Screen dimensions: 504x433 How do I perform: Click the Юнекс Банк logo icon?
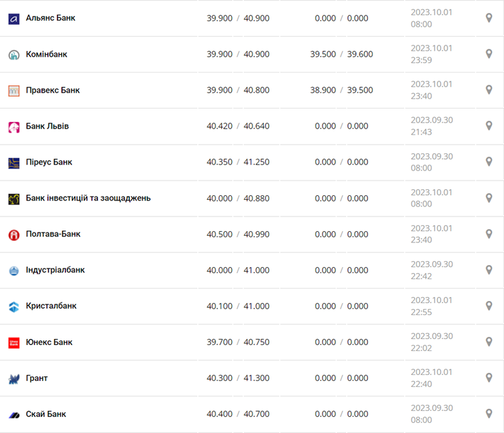tap(14, 342)
